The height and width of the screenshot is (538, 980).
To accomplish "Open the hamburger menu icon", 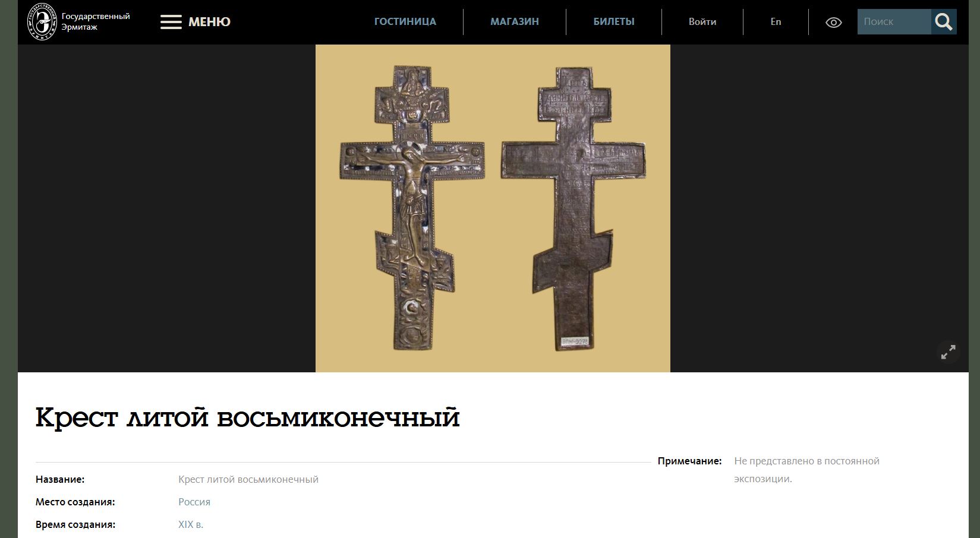I will tap(171, 22).
